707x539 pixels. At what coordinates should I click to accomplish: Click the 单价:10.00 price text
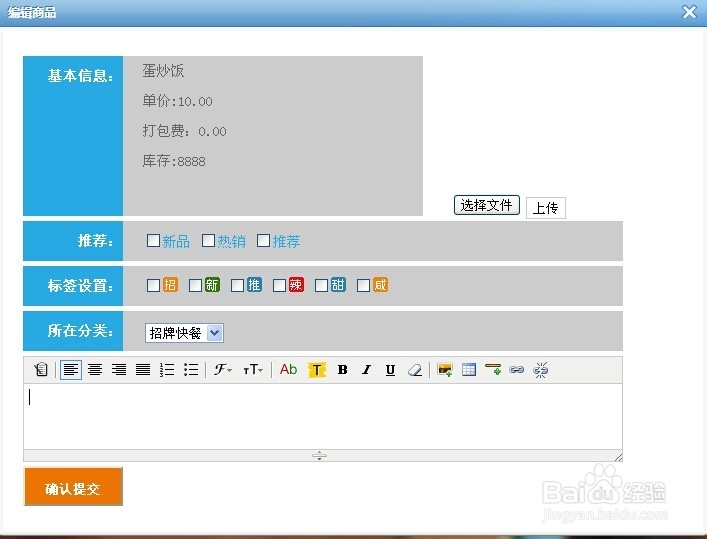[x=177, y=101]
